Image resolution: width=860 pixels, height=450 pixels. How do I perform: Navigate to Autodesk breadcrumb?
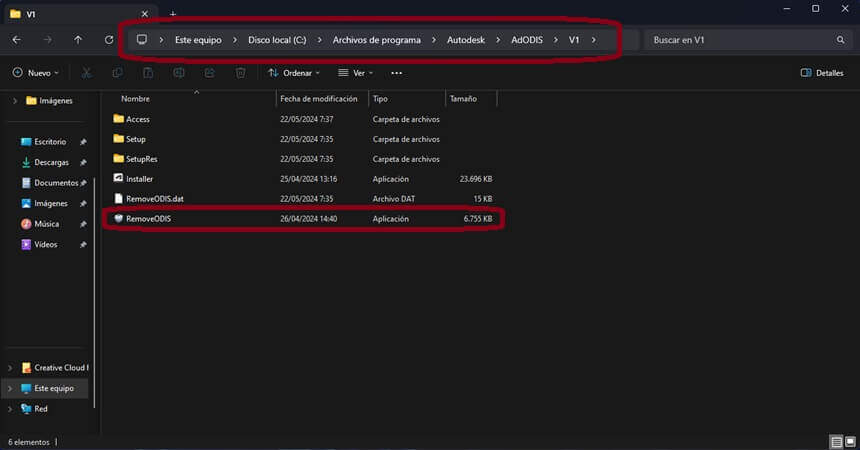pyautogui.click(x=466, y=40)
